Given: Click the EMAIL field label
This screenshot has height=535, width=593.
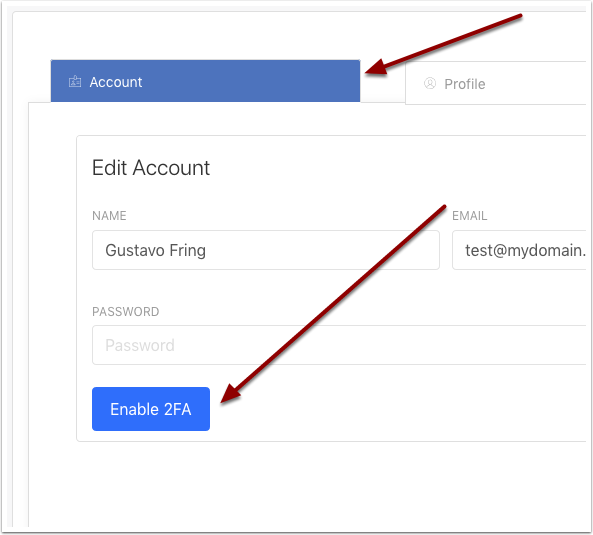Looking at the screenshot, I should (470, 216).
